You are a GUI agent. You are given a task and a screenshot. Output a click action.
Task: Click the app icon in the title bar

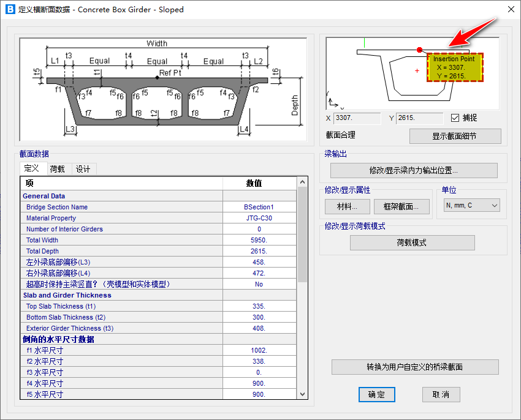coord(10,10)
